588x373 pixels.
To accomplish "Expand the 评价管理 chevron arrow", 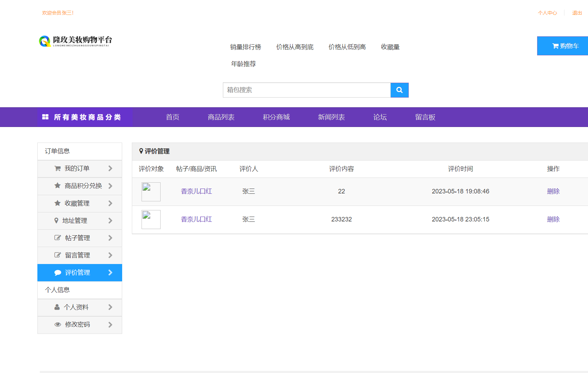I will click(110, 273).
